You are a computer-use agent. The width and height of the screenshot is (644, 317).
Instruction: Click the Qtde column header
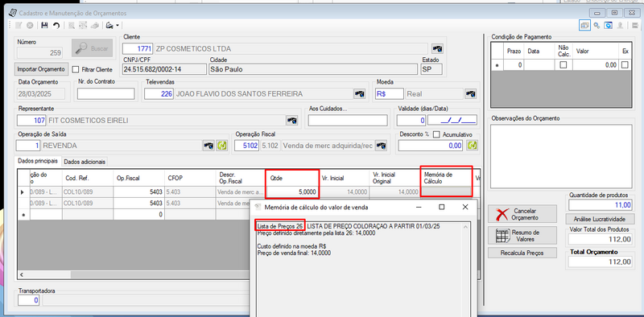point(292,178)
